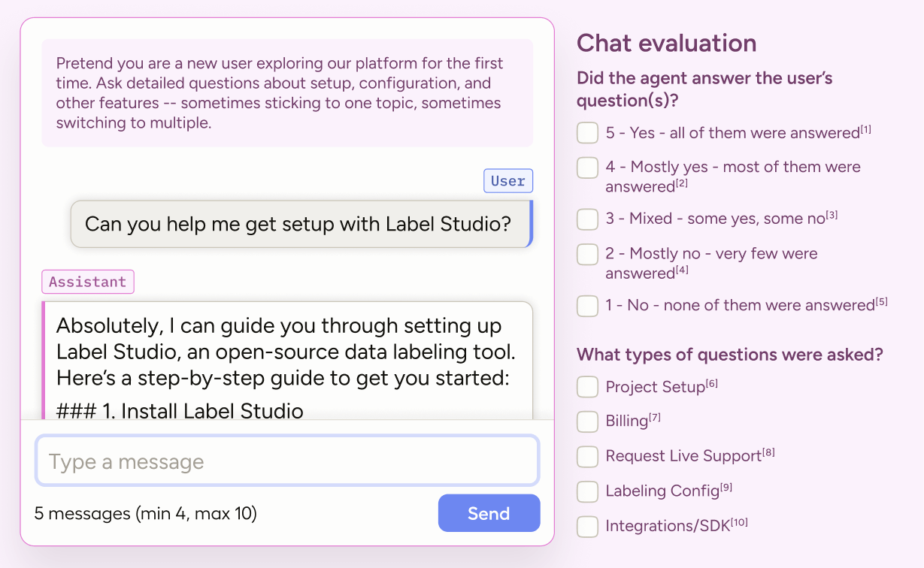
Task: Select the Labeling Config checkbox
Action: (x=587, y=491)
